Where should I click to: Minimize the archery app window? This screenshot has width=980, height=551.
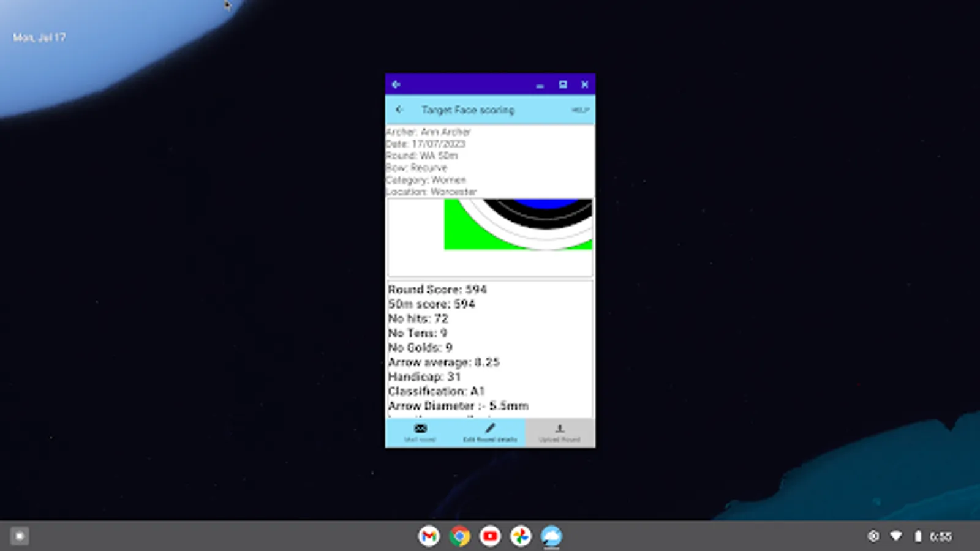[x=540, y=85]
